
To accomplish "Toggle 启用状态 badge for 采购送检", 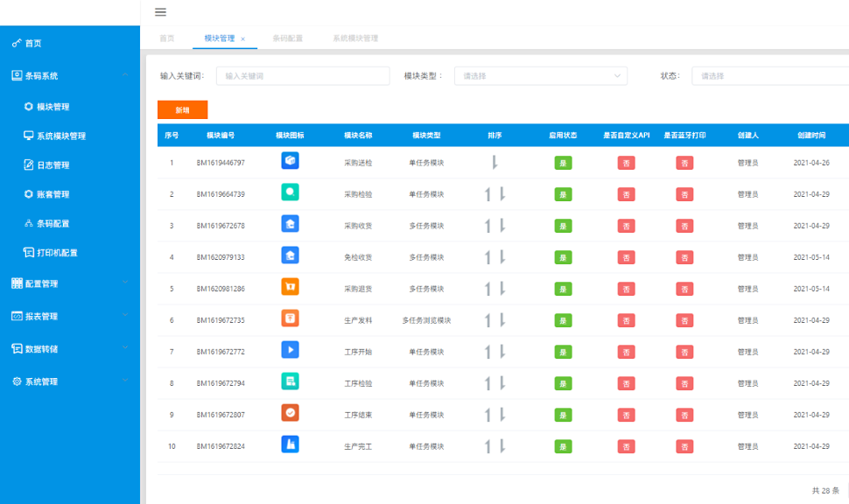I will point(563,163).
